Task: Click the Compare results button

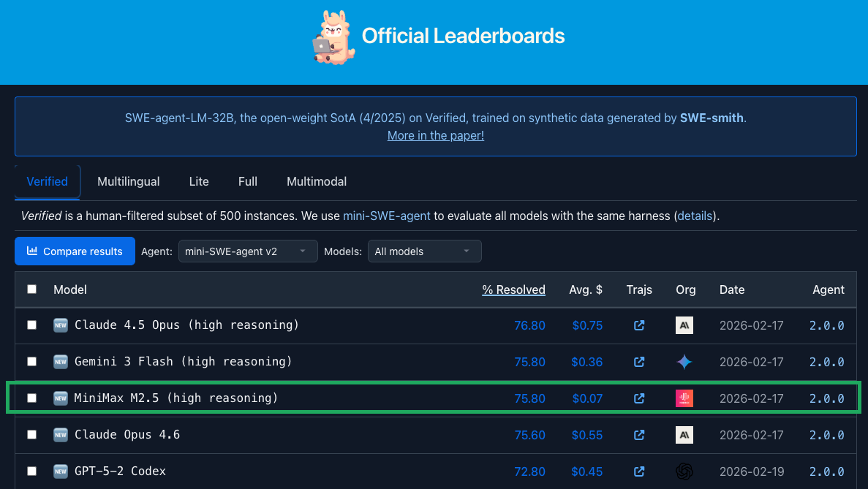Action: click(75, 251)
